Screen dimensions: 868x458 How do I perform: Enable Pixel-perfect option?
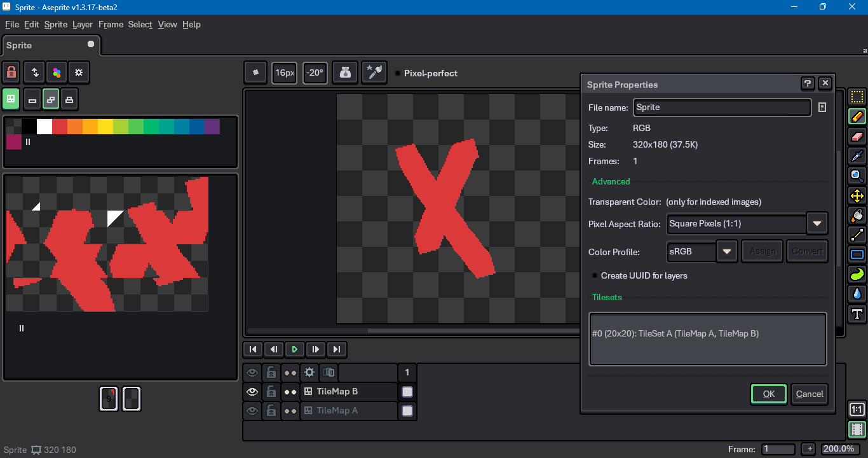click(x=398, y=73)
